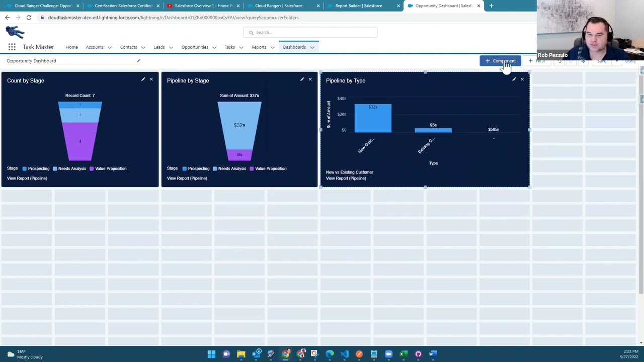The image size is (644, 362).
Task: Edit the Pipeline by Type component
Action: click(x=514, y=79)
